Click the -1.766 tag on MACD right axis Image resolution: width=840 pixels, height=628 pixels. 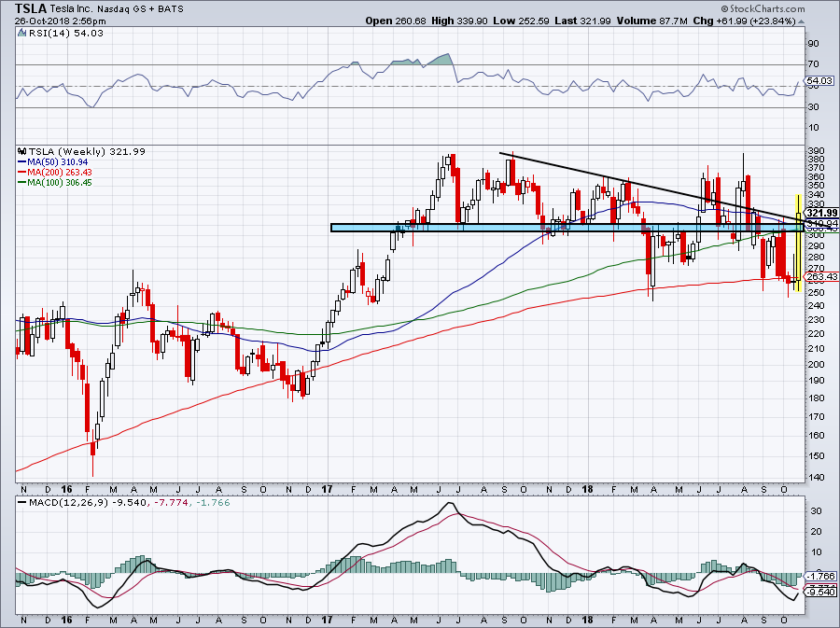pyautogui.click(x=821, y=576)
